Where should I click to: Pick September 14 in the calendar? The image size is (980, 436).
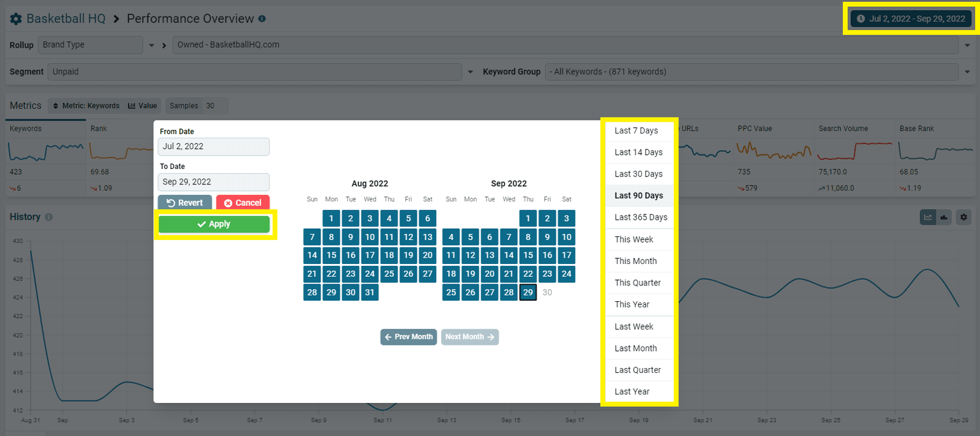coord(509,255)
